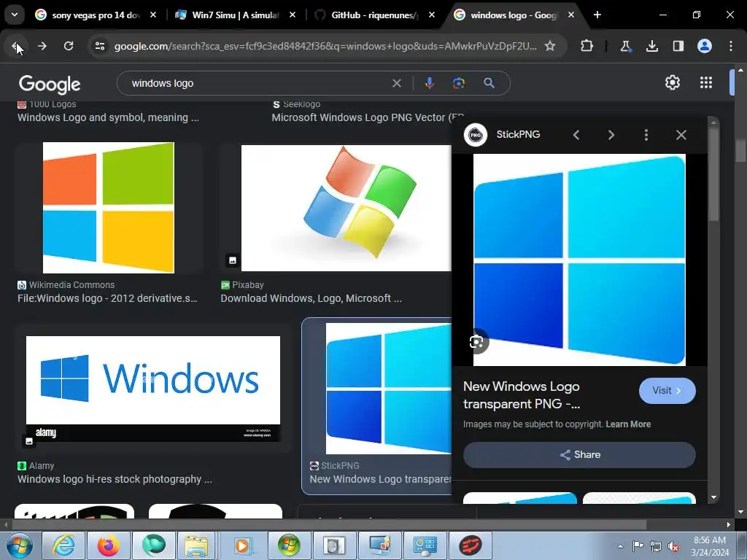The height and width of the screenshot is (560, 747).
Task: Close the image preview panel
Action: point(681,135)
